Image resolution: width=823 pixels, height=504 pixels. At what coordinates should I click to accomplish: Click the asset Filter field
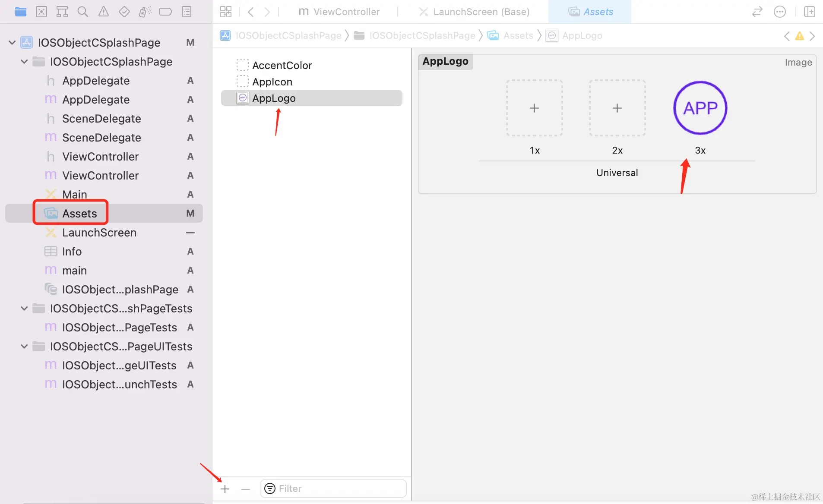click(333, 488)
